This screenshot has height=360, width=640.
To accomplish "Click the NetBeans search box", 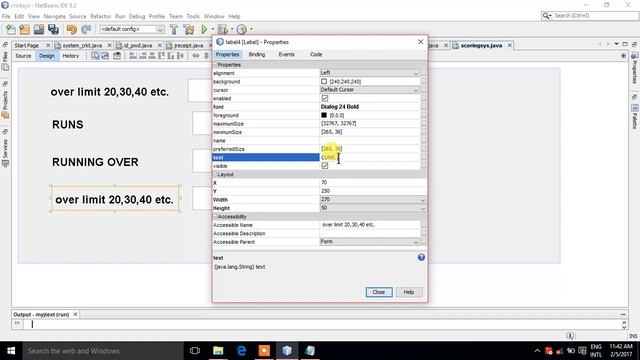I will (589, 16).
